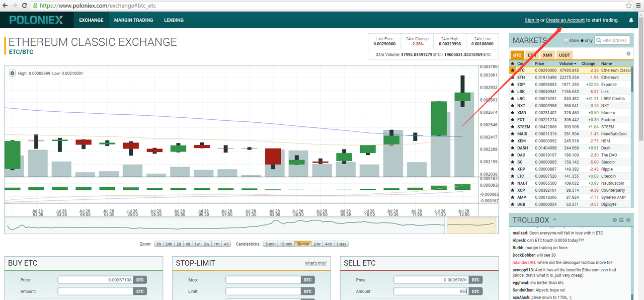This screenshot has width=644, height=300.
Task: Select the 5-min candlesticks option
Action: coord(270,244)
